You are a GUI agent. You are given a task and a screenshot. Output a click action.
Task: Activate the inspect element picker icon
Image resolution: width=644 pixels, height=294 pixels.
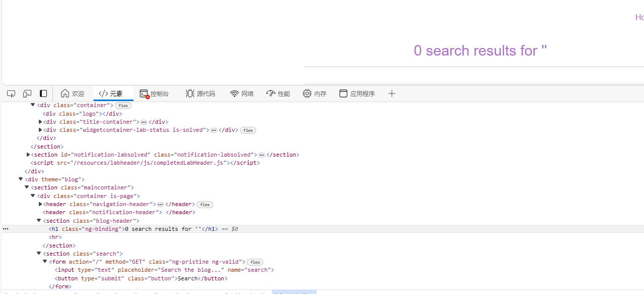click(x=11, y=93)
